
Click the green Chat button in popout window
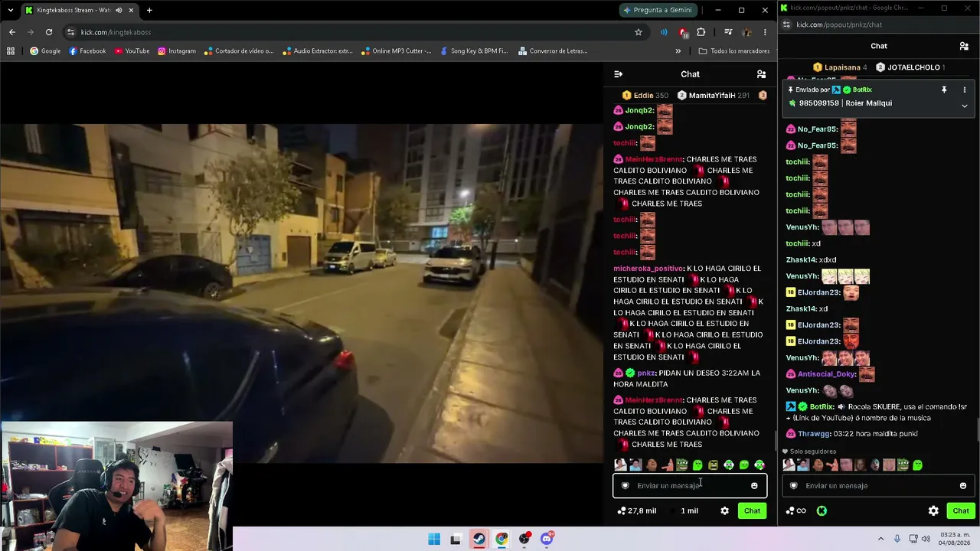961,510
